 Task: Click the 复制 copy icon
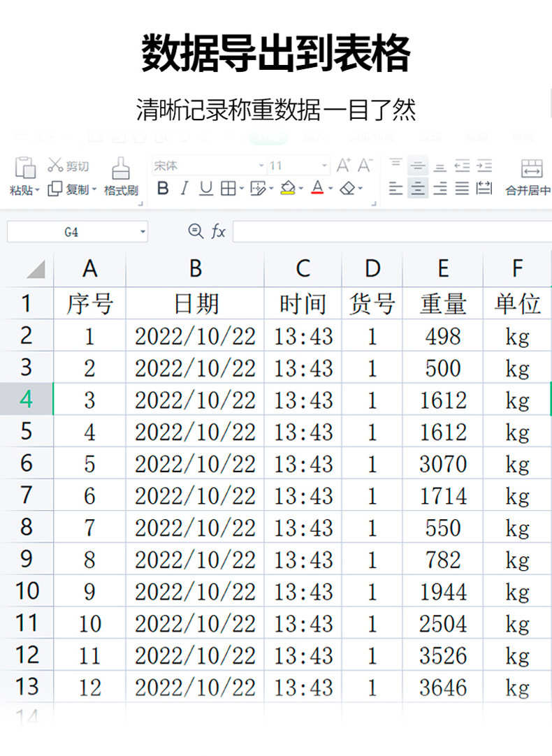click(x=55, y=189)
